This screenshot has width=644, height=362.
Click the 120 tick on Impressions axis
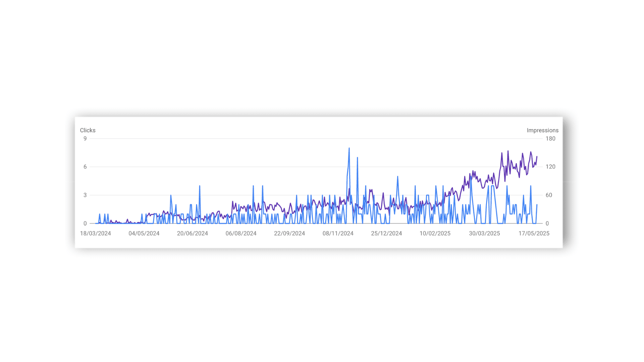coord(550,167)
